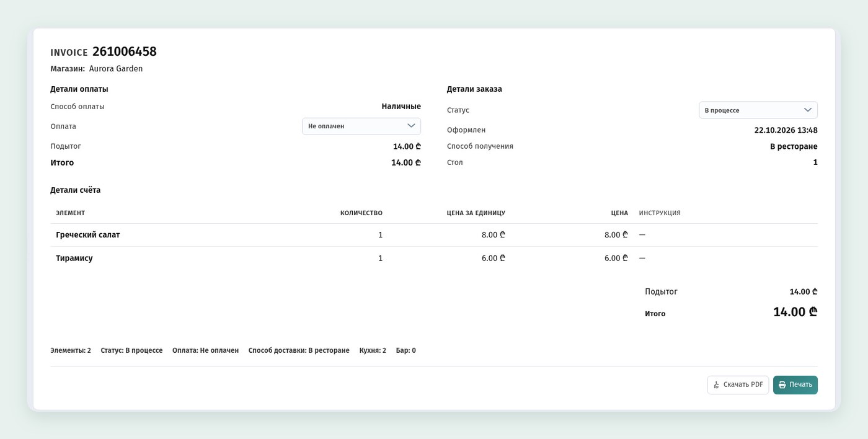Screen dimensions: 868x439
Task: Click the Элемент column header
Action: tap(70, 213)
